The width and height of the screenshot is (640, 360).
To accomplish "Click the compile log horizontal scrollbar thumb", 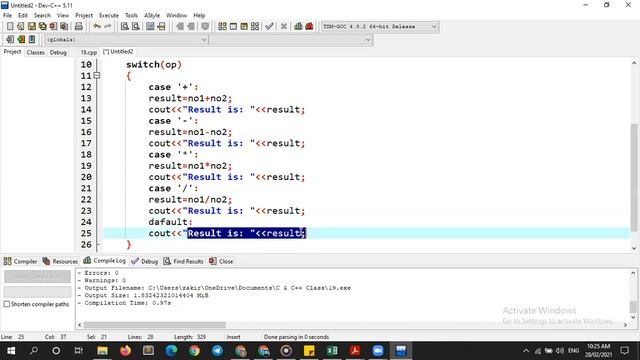I will [x=154, y=325].
